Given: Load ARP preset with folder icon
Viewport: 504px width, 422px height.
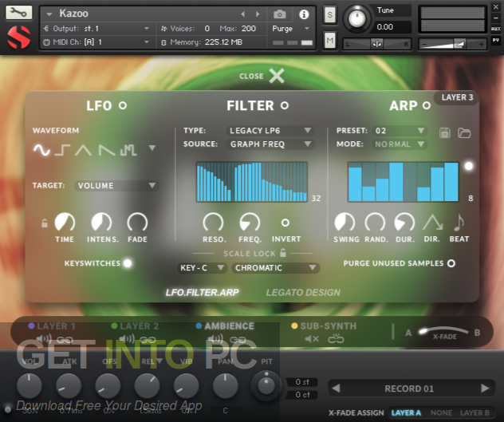Looking at the screenshot, I should pos(464,132).
